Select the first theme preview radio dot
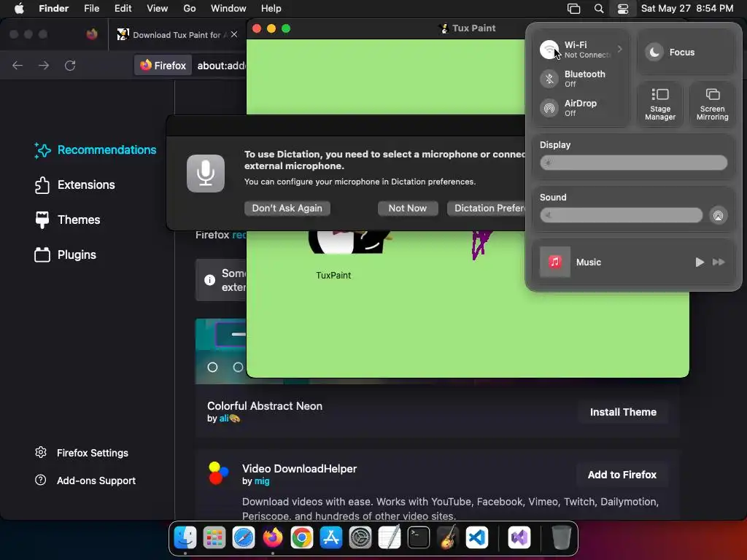 (x=212, y=367)
